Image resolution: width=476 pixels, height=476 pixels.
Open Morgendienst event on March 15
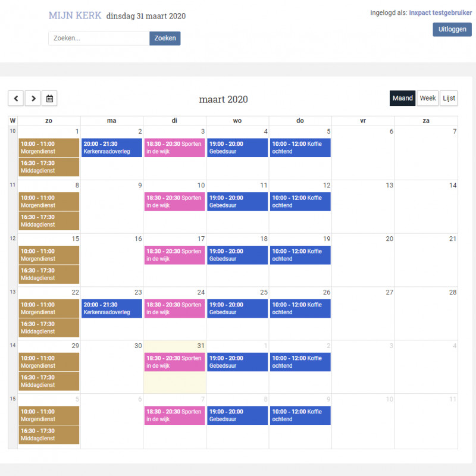(49, 255)
